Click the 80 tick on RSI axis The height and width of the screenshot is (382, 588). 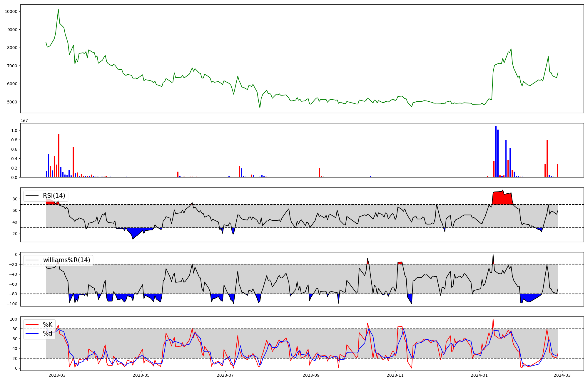[15, 199]
